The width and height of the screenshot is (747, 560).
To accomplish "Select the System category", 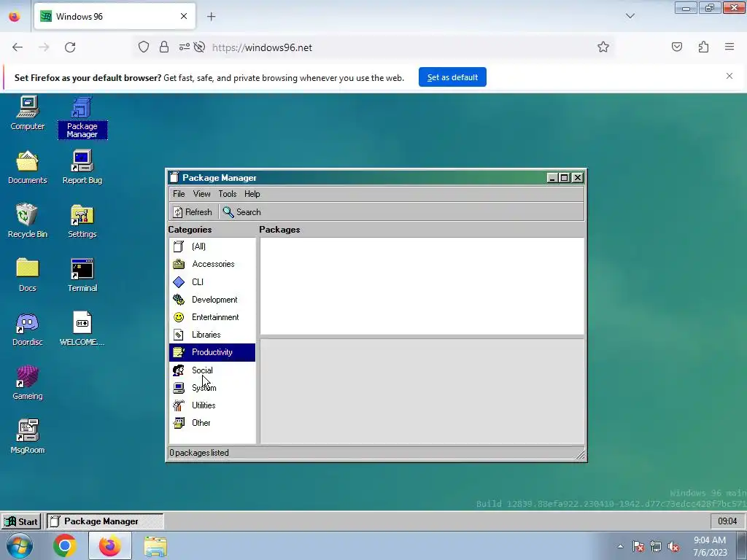I will [212, 388].
